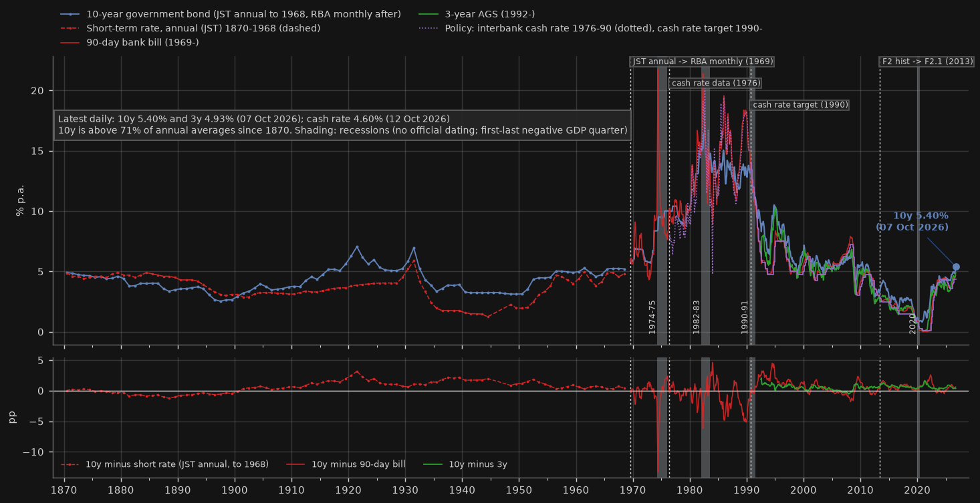Image resolution: width=980 pixels, height=503 pixels.
Task: Click the 1900 x-axis tick label
Action: tap(235, 490)
